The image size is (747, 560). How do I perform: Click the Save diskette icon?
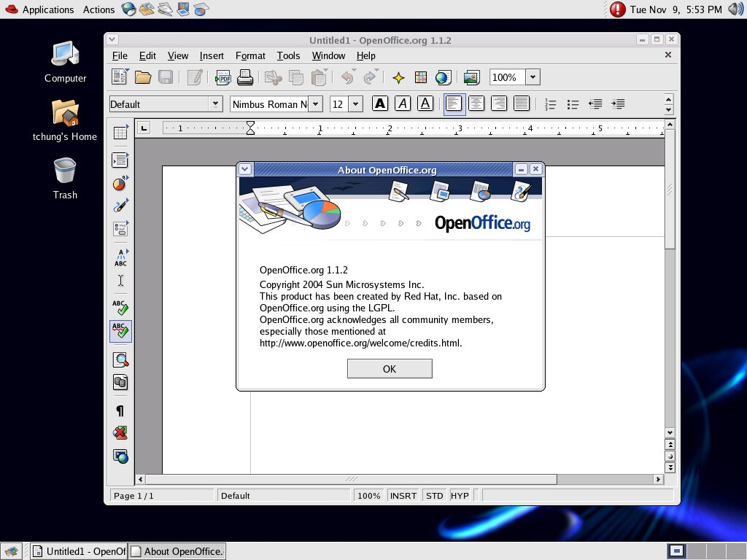(x=166, y=77)
